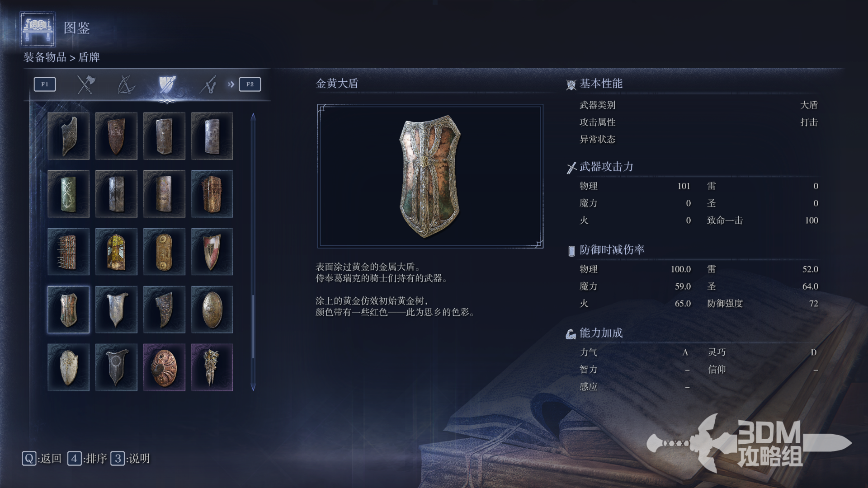Click the double chevron next arrow
Image resolution: width=868 pixels, height=488 pixels.
click(231, 84)
